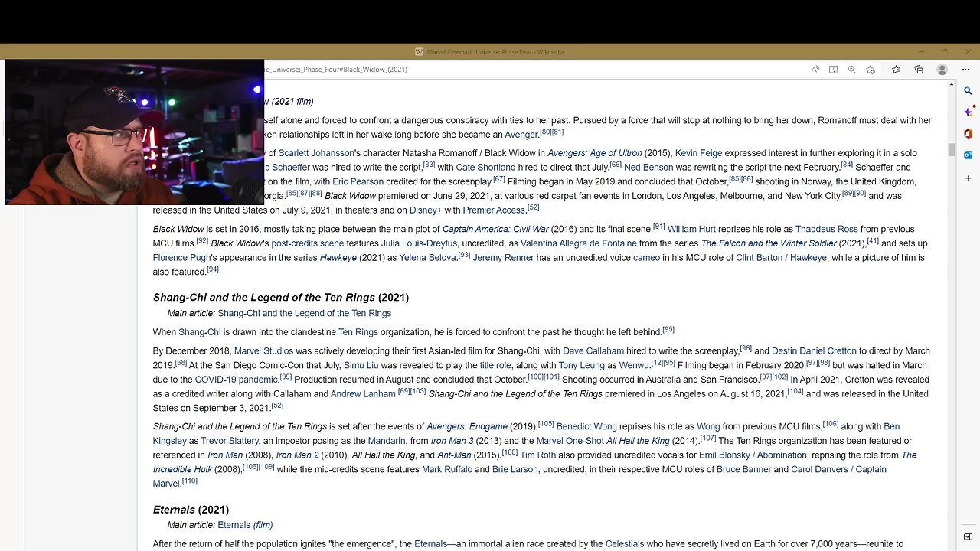Screen dimensions: 980x551
Task: Open the Ned Benson link
Action: 648,168
